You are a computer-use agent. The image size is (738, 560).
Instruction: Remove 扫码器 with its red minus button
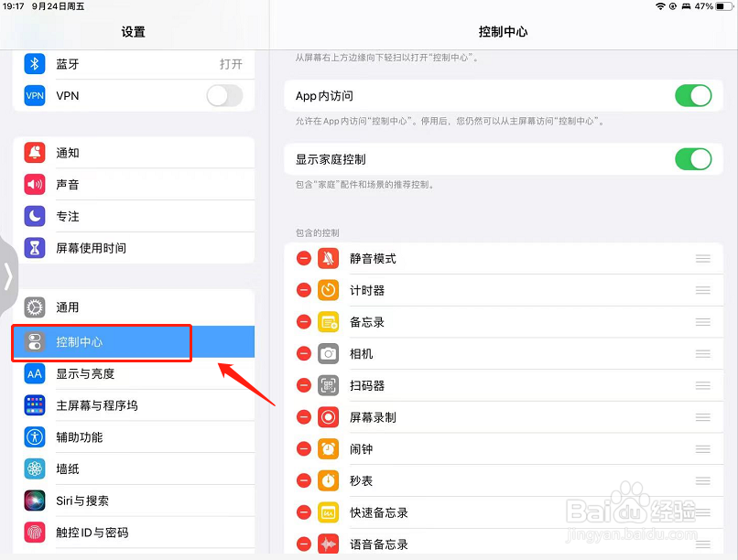[x=304, y=385]
